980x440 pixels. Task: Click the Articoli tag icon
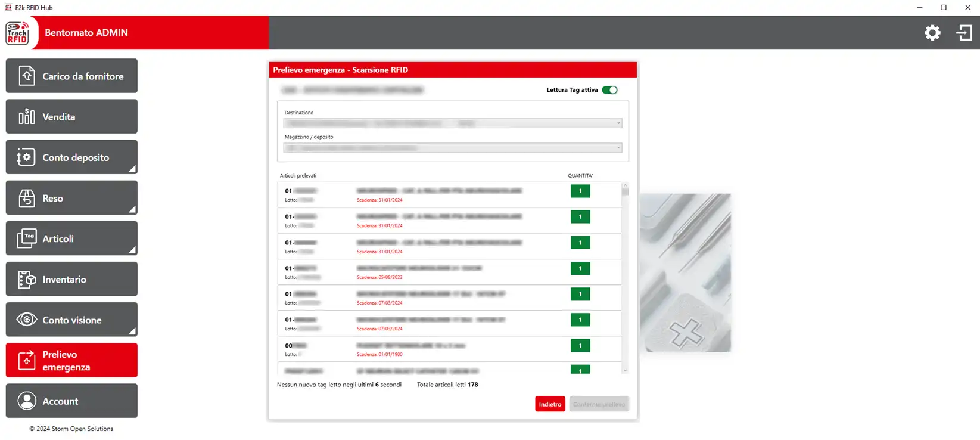pyautogui.click(x=27, y=238)
